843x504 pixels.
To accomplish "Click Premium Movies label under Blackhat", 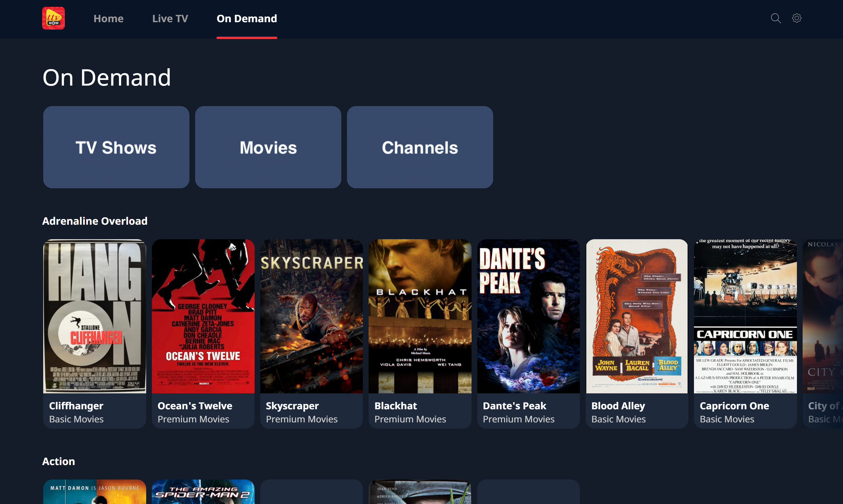I will 410,419.
